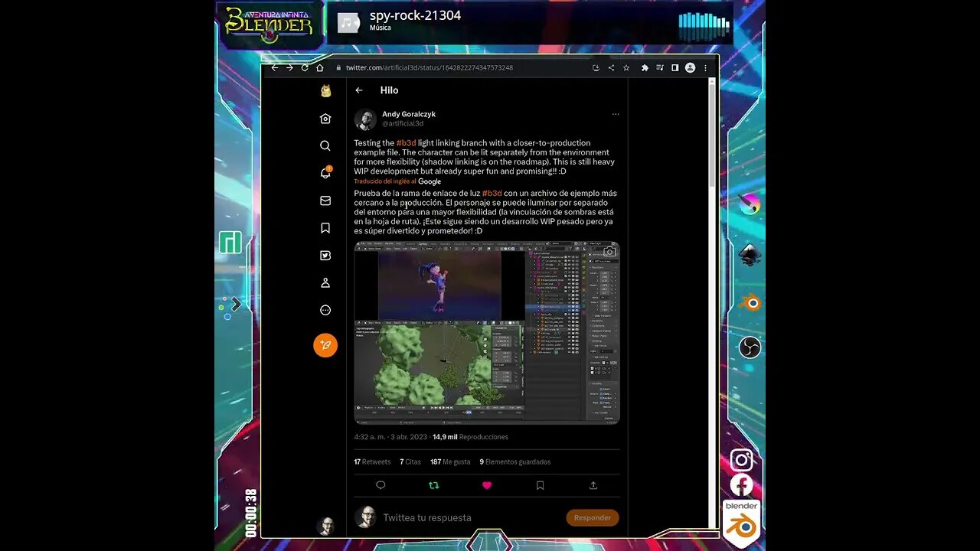The width and height of the screenshot is (980, 551).
Task: Open the Krita icon in right dock
Action: [749, 205]
